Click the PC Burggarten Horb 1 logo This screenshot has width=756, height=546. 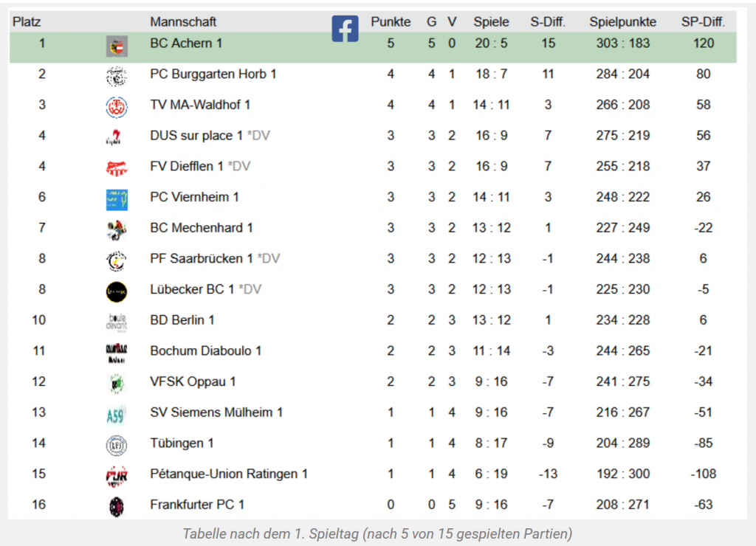(117, 76)
